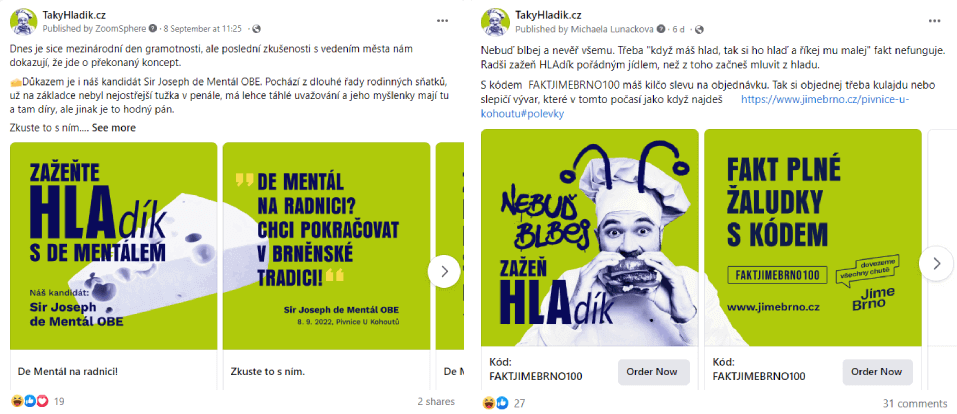Click Order Now under first burger card
This screenshot has width=957, height=414.
click(x=654, y=372)
